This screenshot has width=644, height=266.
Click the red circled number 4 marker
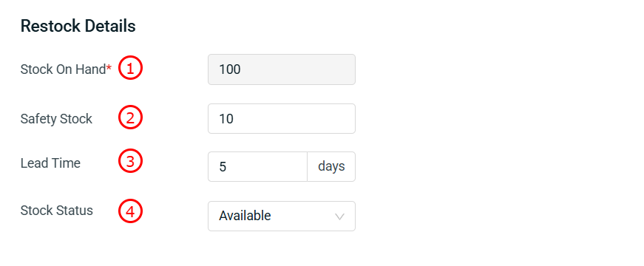click(131, 212)
